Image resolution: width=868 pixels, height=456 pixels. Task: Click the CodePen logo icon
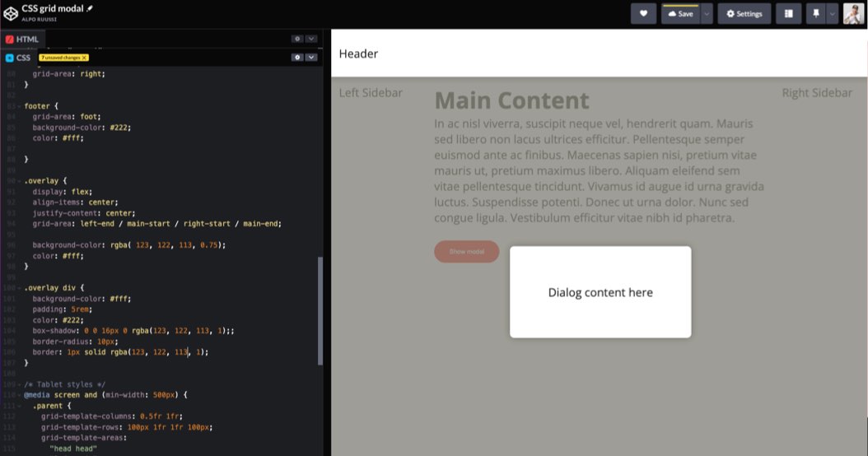coord(11,13)
